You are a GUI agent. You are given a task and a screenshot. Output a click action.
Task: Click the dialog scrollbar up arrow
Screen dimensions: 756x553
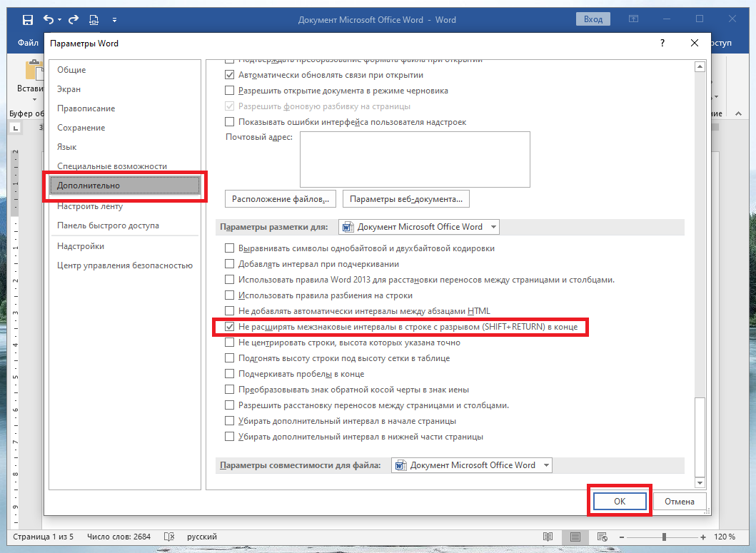tap(700, 67)
